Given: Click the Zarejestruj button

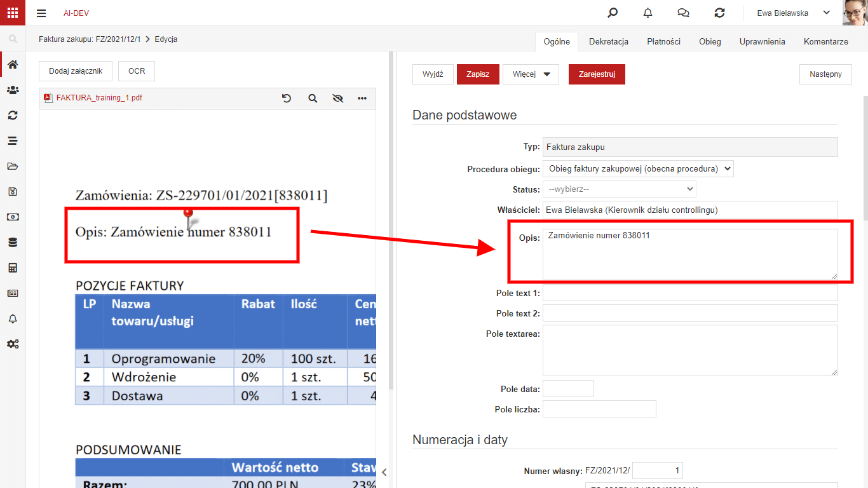Looking at the screenshot, I should (597, 74).
